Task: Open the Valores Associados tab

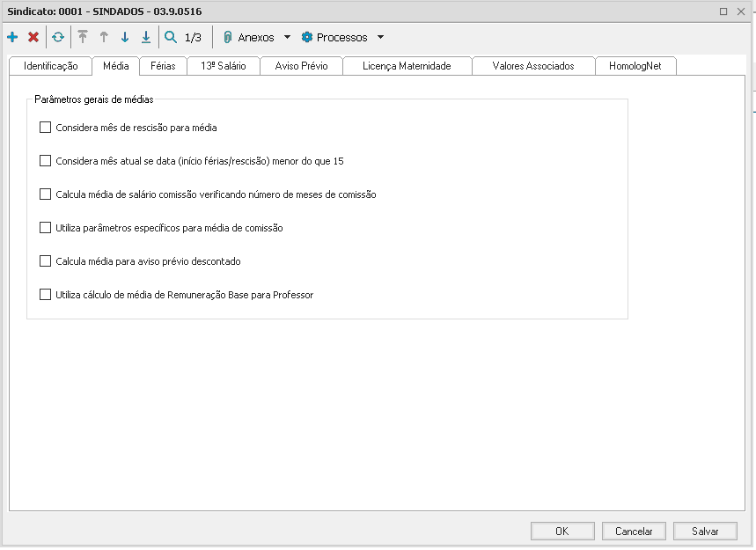Action: 533,66
